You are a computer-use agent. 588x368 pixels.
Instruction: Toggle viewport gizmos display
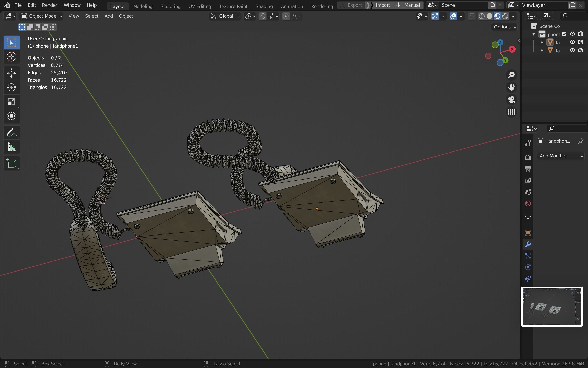pos(435,16)
